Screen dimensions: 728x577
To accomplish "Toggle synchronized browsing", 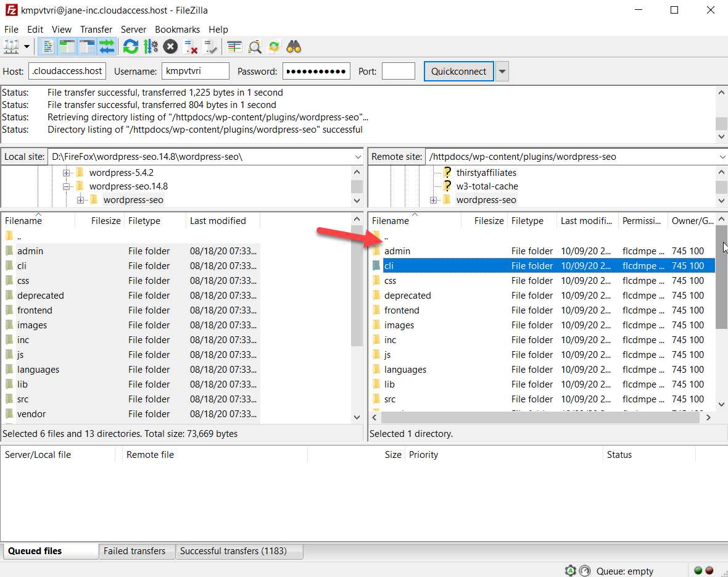I will coord(274,47).
